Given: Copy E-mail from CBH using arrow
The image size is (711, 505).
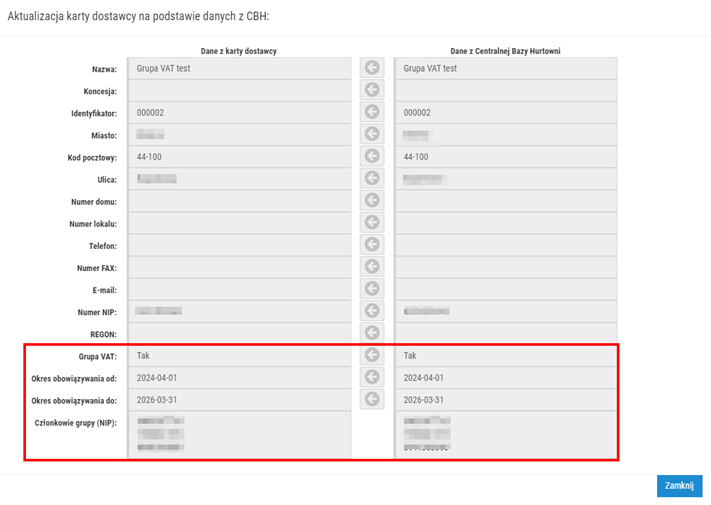Looking at the screenshot, I should (x=372, y=289).
